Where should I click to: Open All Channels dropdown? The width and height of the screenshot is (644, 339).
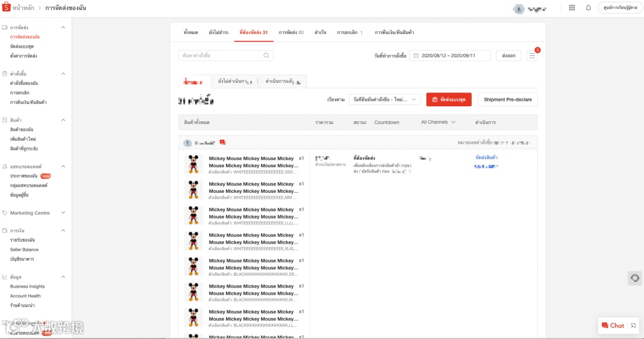tap(438, 122)
